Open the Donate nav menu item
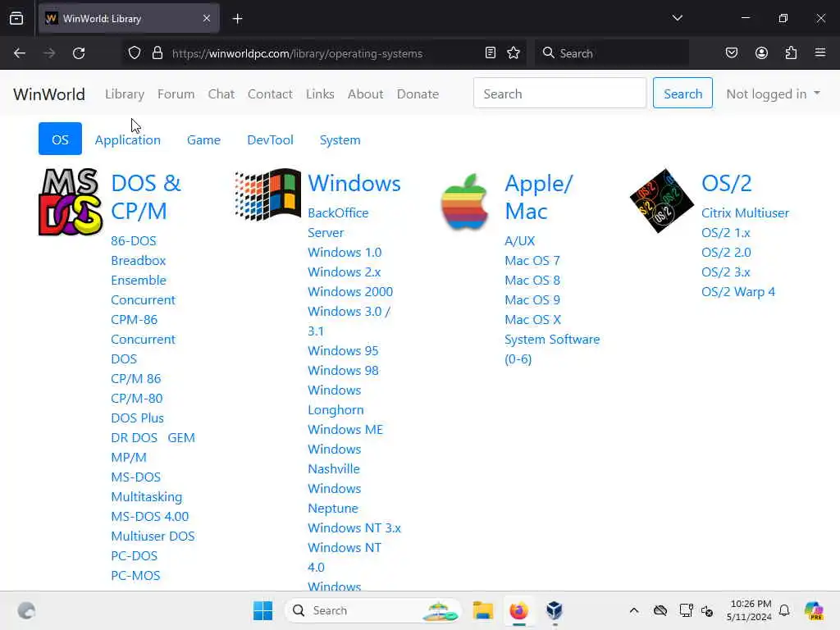 click(418, 94)
